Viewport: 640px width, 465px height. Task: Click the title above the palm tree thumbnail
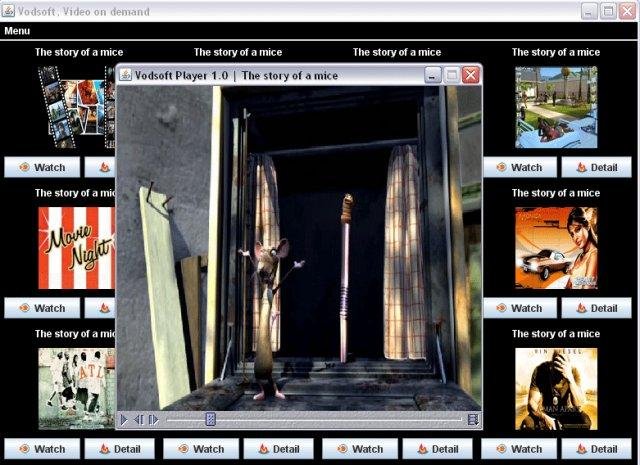[556, 52]
